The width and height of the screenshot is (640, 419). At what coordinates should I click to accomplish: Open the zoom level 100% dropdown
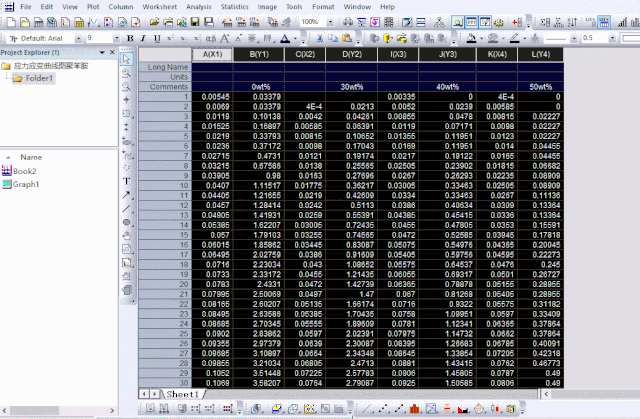pos(330,22)
